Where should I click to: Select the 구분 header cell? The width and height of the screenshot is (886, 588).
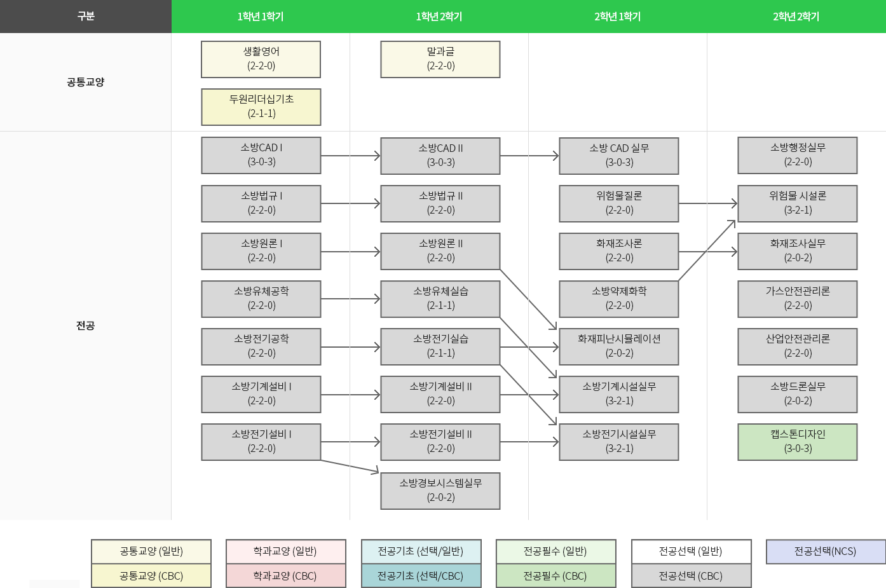[x=86, y=17]
